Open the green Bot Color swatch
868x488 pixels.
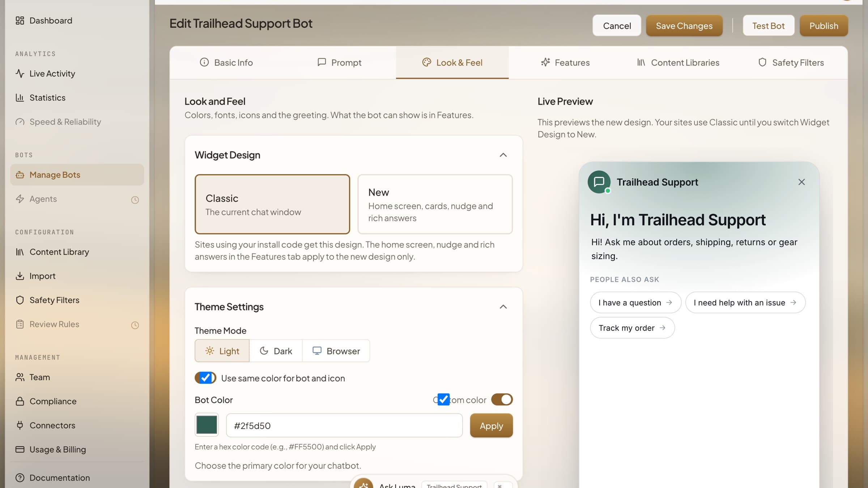(207, 425)
